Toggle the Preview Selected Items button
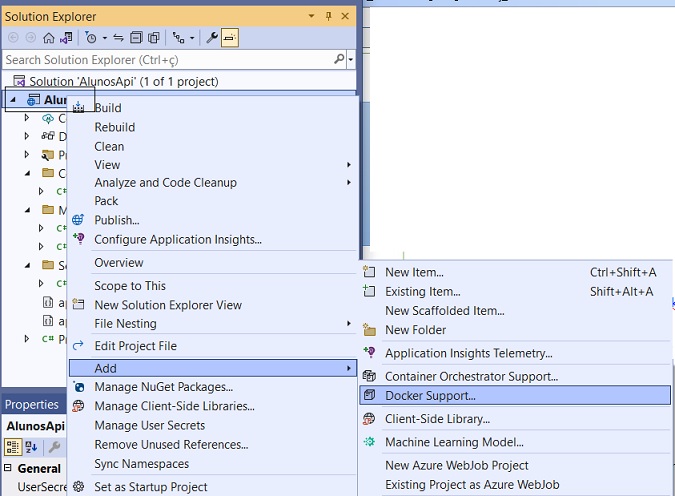675x496 pixels. click(x=229, y=38)
